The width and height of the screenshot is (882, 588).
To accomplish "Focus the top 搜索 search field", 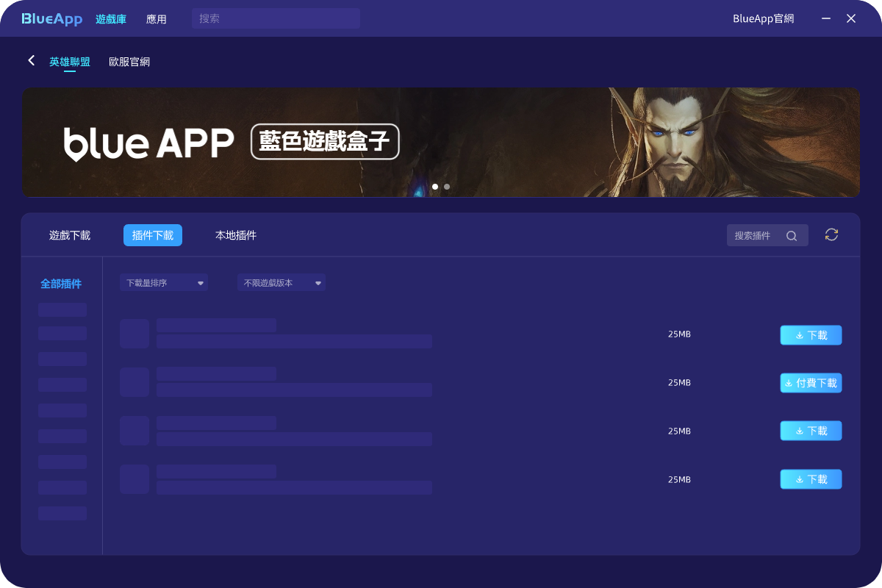I will (276, 18).
